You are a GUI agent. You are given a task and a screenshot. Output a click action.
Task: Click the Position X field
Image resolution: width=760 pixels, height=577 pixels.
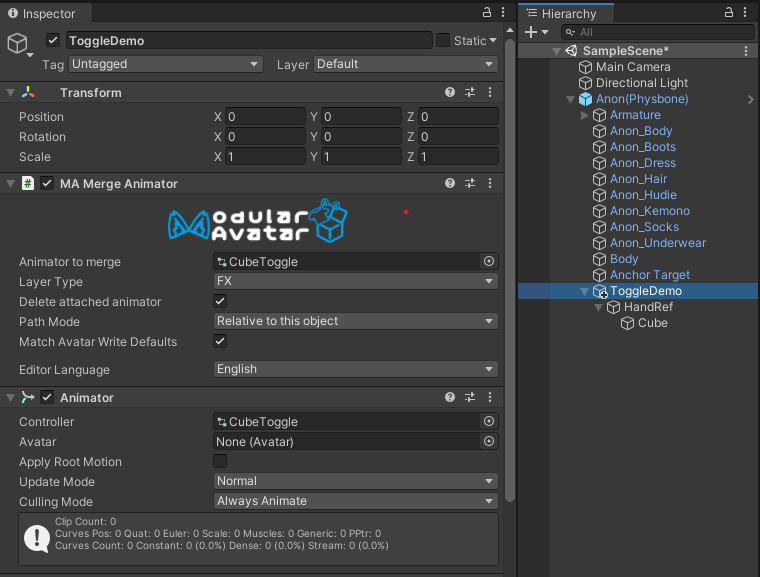coord(265,116)
